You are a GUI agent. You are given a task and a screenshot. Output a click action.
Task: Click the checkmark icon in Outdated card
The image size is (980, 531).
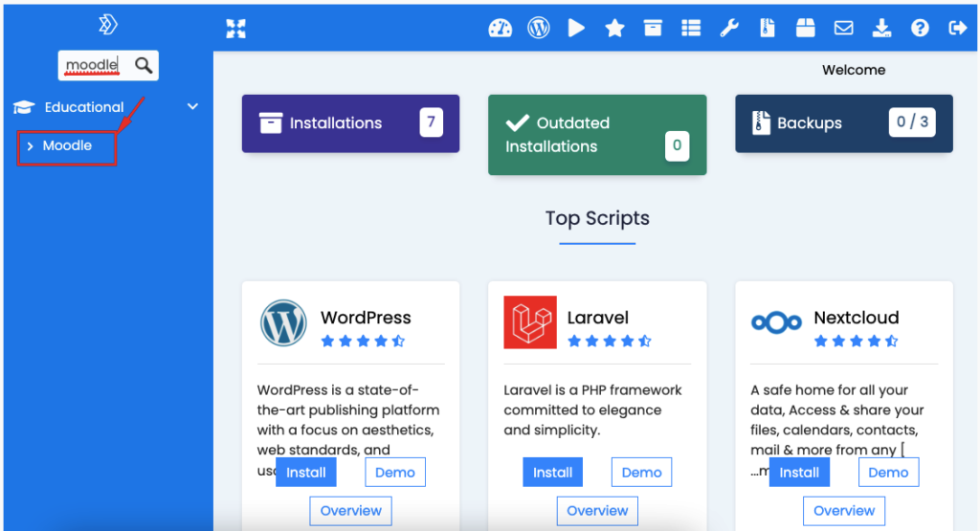click(x=518, y=122)
